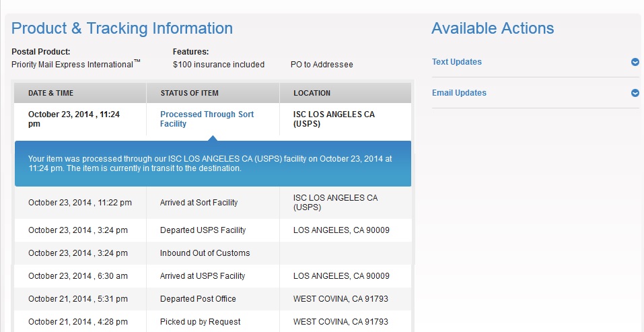This screenshot has width=644, height=332.
Task: Select the Departed Post Office status
Action: click(198, 299)
